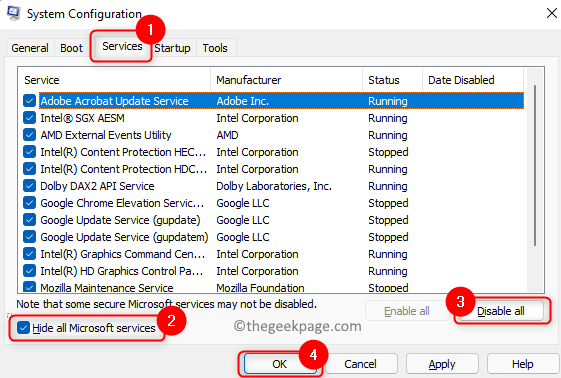
Task: Select Google Chrome Elevation Service name
Action: pos(122,203)
